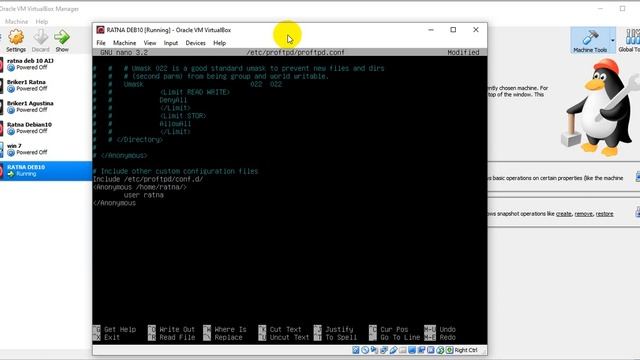
Task: Open the Machine menu in the VM window
Action: (124, 43)
